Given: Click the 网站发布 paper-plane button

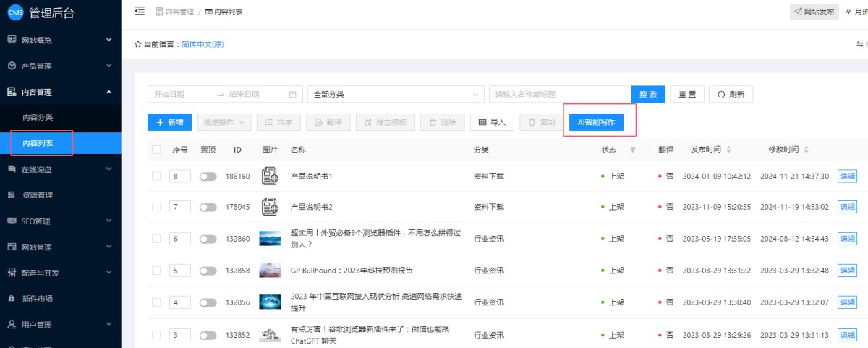Looking at the screenshot, I should 814,12.
